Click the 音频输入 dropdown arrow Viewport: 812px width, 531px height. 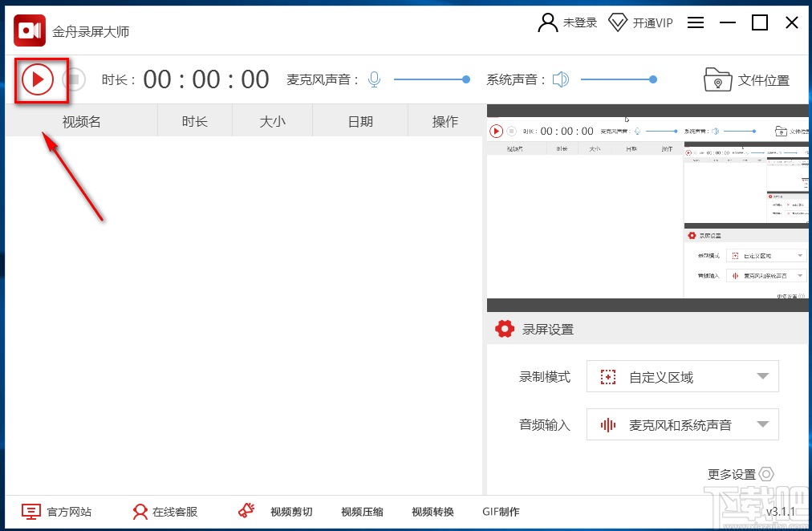(762, 424)
